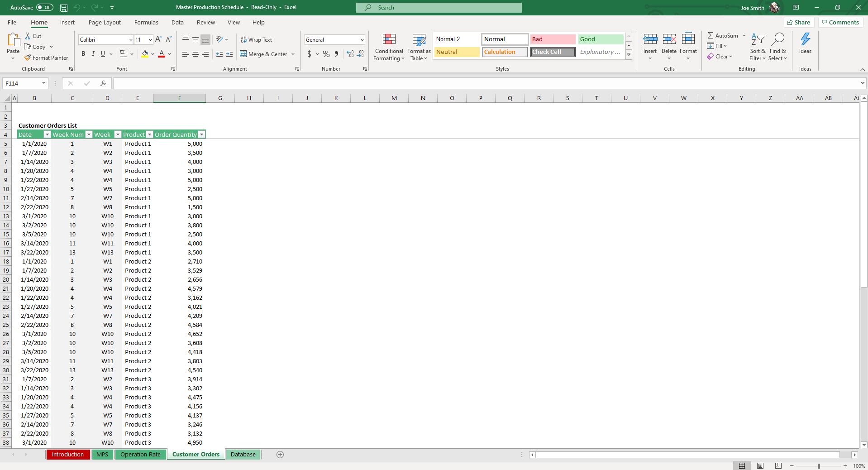Open Find & Select menu
The width and height of the screenshot is (868, 470).
pyautogui.click(x=778, y=47)
